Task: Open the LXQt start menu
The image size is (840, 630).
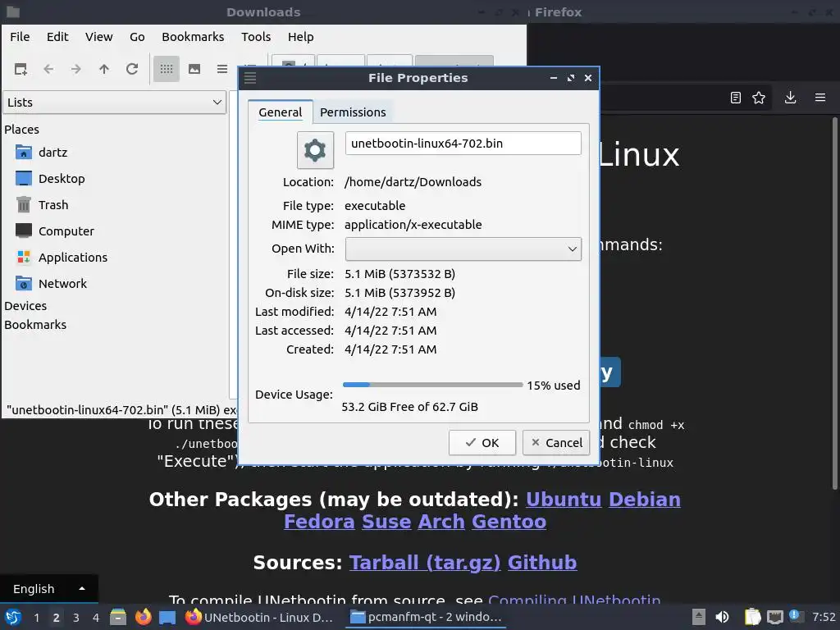Action: click(13, 617)
